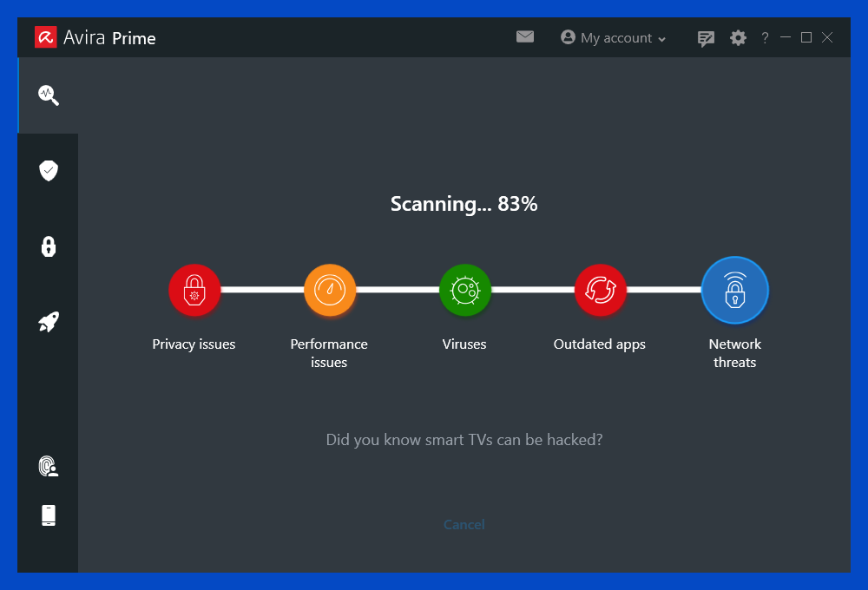Select the Security shield icon in sidebar
868x590 pixels.
click(48, 170)
